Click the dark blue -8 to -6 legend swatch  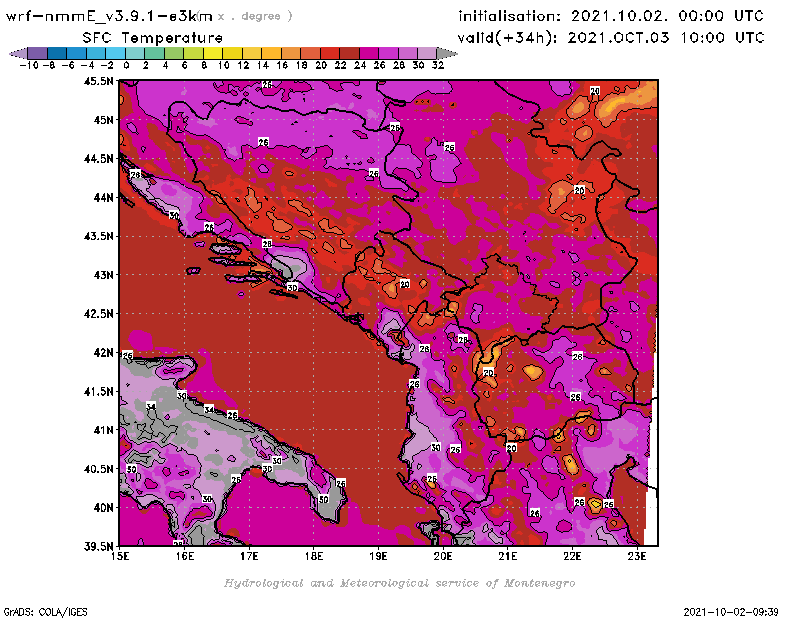[57, 53]
